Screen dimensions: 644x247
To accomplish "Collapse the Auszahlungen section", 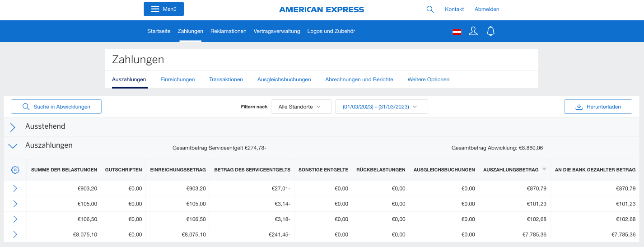I will pos(13,146).
